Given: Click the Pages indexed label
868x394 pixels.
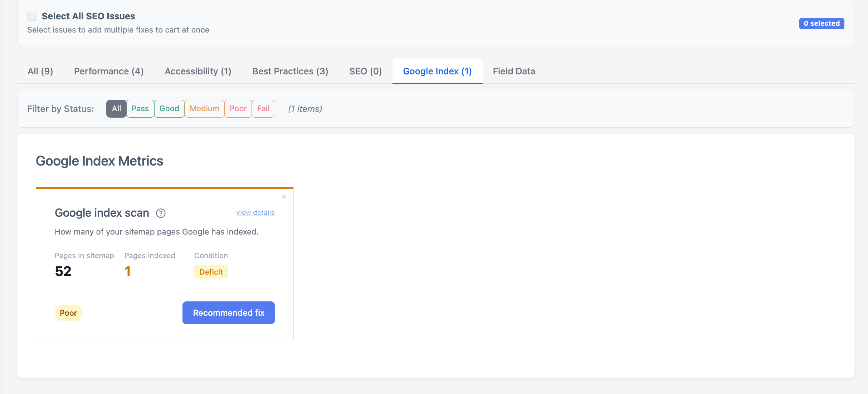Looking at the screenshot, I should [x=150, y=256].
